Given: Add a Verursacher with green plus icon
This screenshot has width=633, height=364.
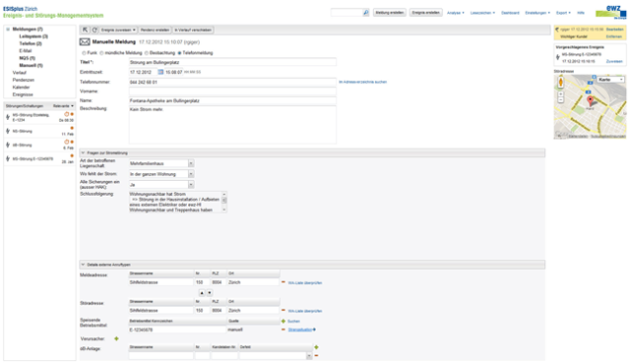Looking at the screenshot, I should tap(117, 338).
